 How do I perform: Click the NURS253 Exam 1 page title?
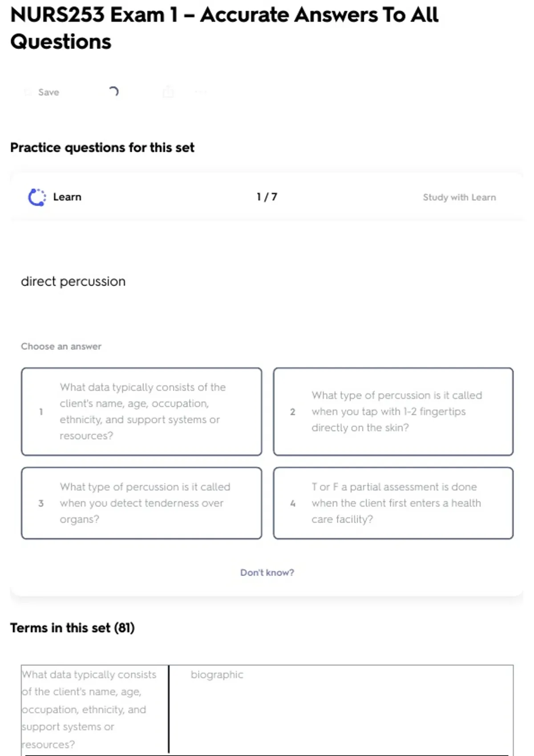pyautogui.click(x=224, y=28)
